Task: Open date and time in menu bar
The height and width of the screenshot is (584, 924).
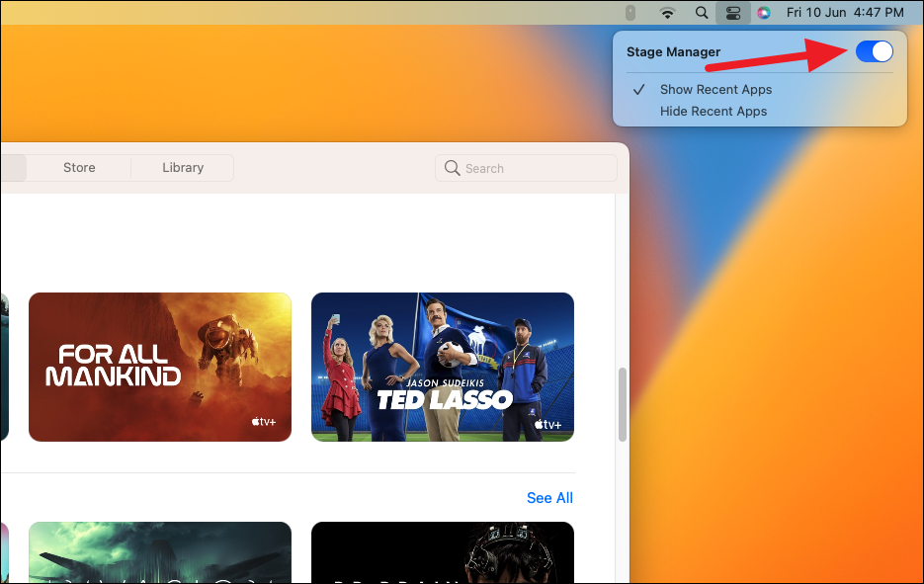Action: point(844,13)
